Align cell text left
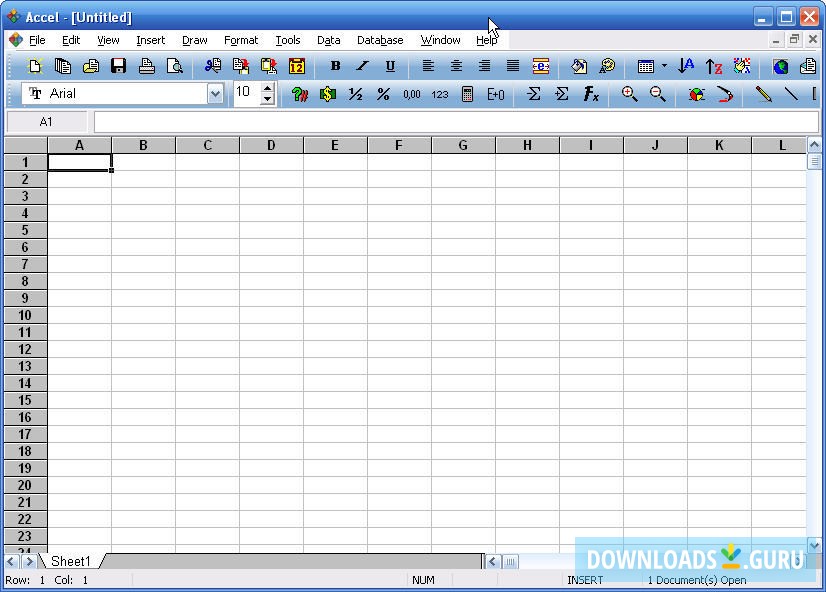The height and width of the screenshot is (592, 826). click(428, 66)
